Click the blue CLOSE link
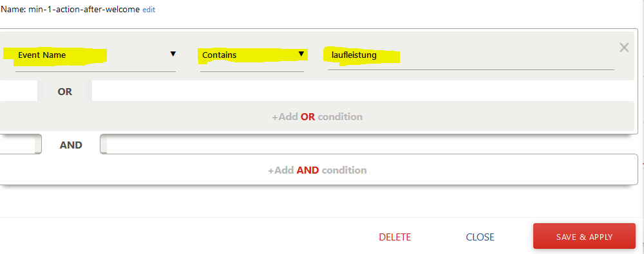 (x=480, y=237)
